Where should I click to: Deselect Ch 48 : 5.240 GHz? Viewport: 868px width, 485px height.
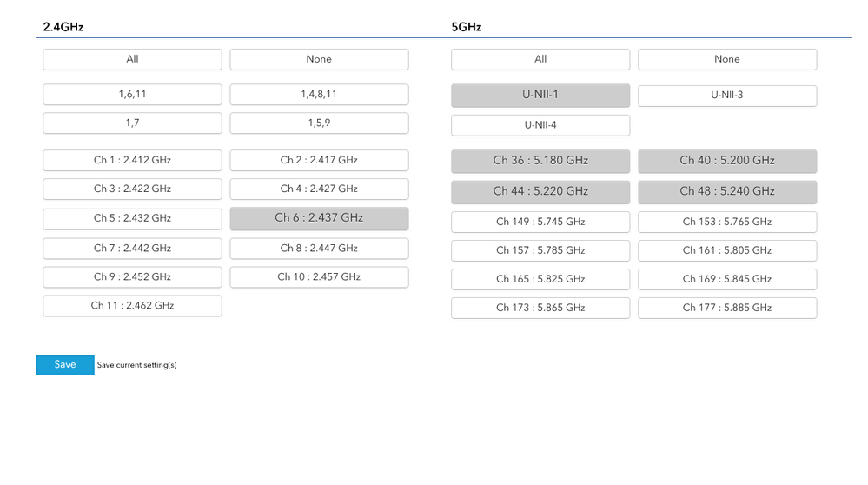tap(727, 191)
